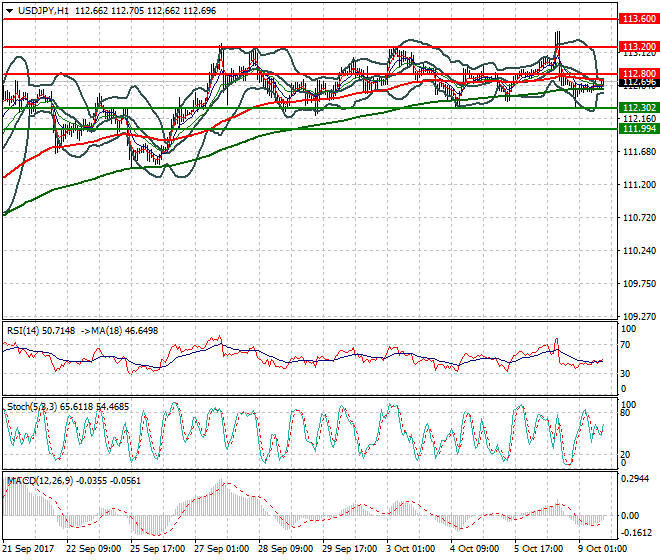Click the 111.200 price axis value
Screen dimensions: 660x560
click(x=639, y=184)
